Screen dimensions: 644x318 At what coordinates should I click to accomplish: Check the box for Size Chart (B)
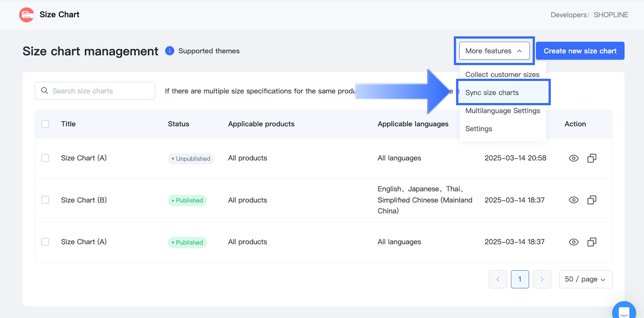(x=45, y=200)
